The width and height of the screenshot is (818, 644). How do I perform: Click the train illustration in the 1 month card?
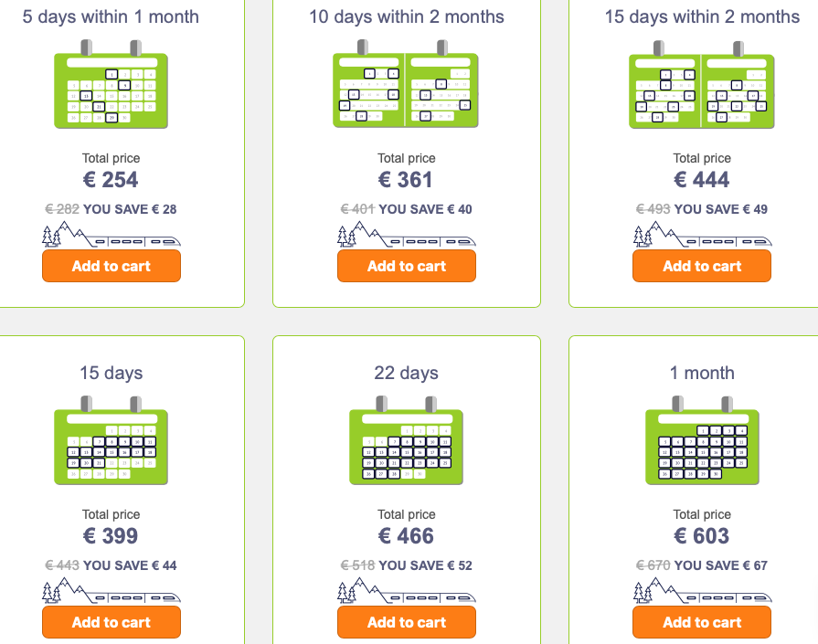click(702, 590)
